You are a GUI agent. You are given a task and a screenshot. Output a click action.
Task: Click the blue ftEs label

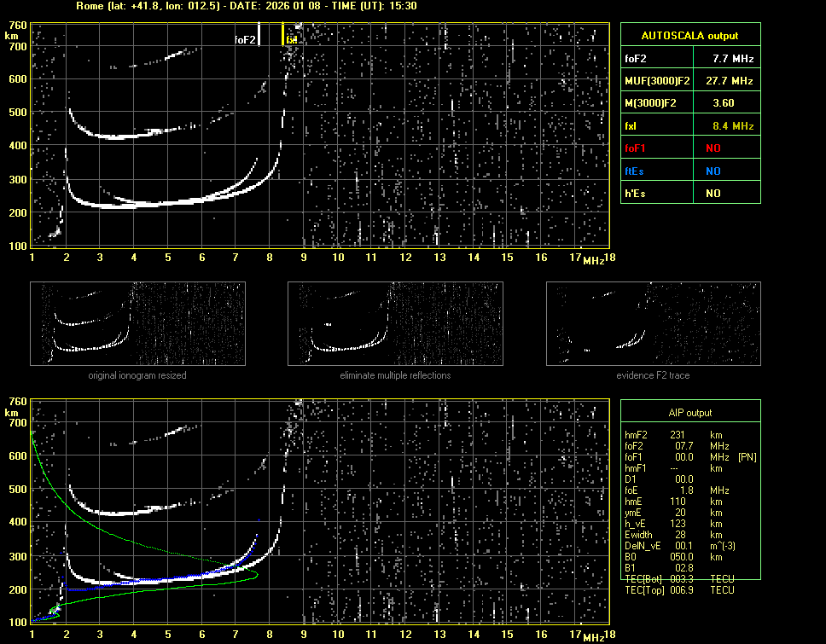coord(636,171)
